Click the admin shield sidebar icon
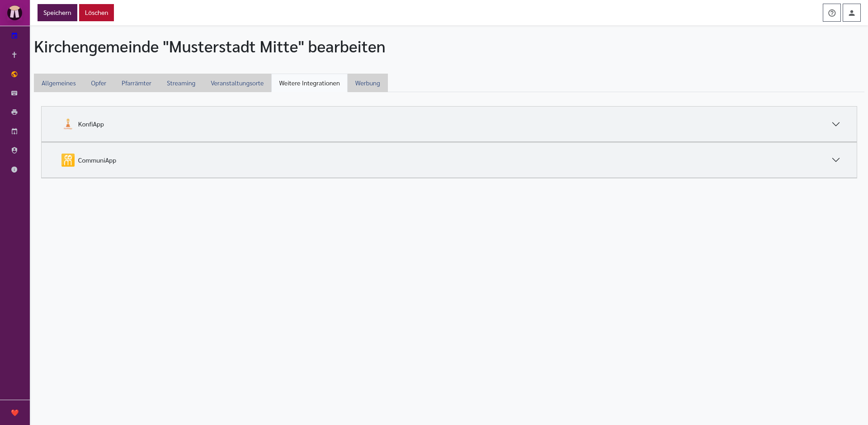Viewport: 868px width, 425px height. pos(14,150)
